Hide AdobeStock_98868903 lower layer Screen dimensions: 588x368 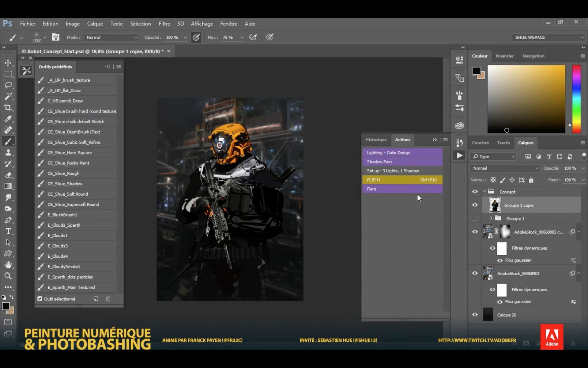[475, 273]
